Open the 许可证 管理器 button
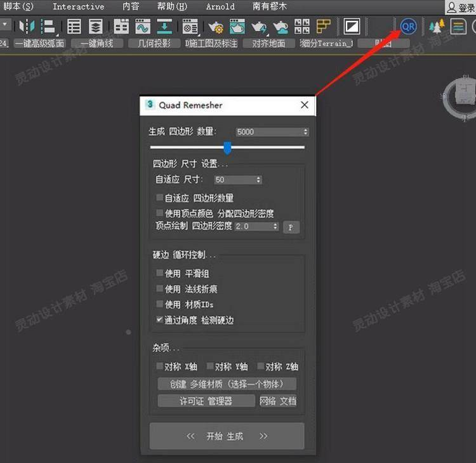 tap(206, 401)
